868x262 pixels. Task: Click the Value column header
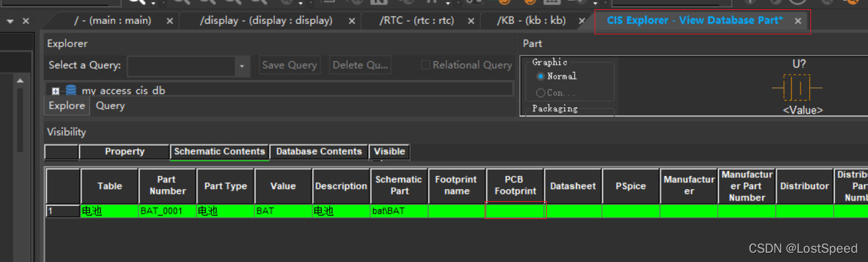(283, 186)
